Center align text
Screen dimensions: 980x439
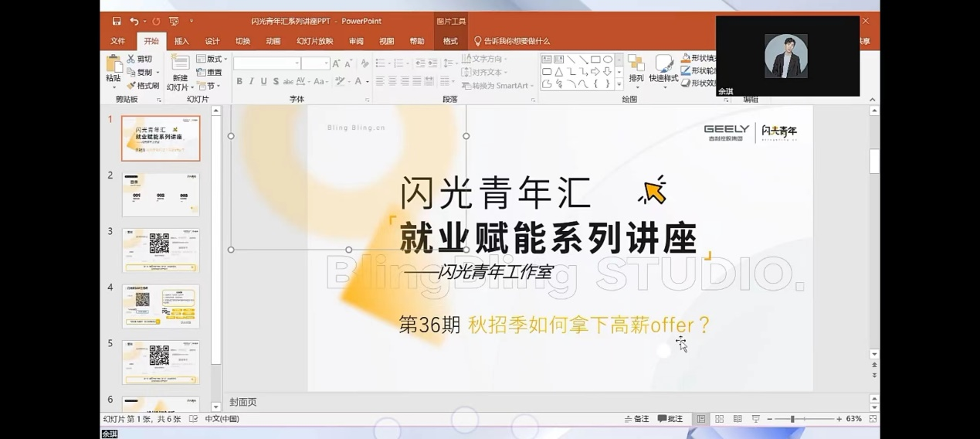[392, 81]
